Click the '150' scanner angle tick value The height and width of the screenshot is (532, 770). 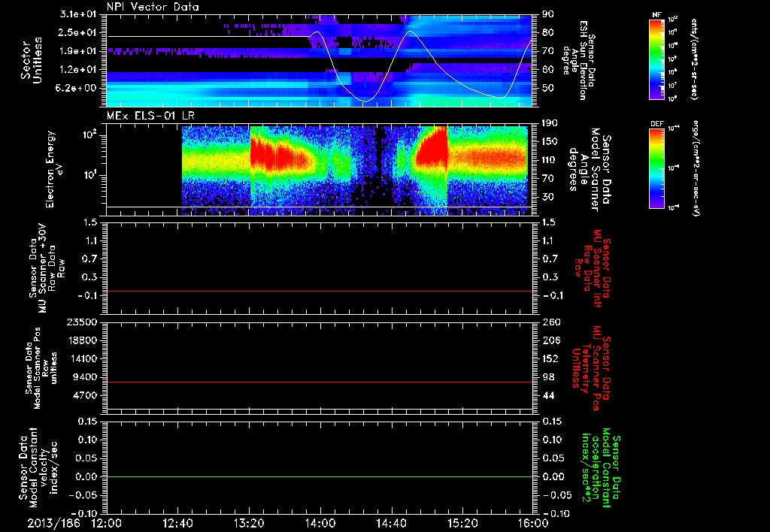tap(551, 142)
